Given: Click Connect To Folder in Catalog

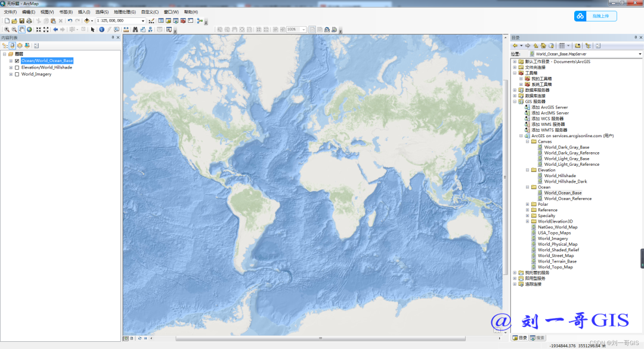Looking at the screenshot, I should [x=577, y=45].
